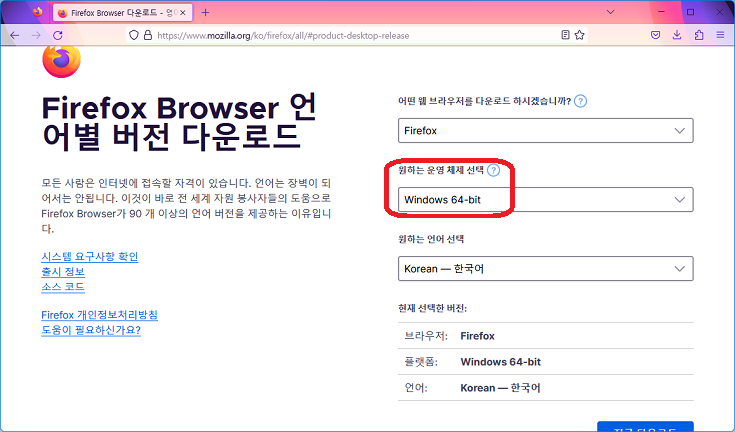Click the large Firefox logo on page
Screen dimensions: 735x432
pyautogui.click(x=61, y=61)
